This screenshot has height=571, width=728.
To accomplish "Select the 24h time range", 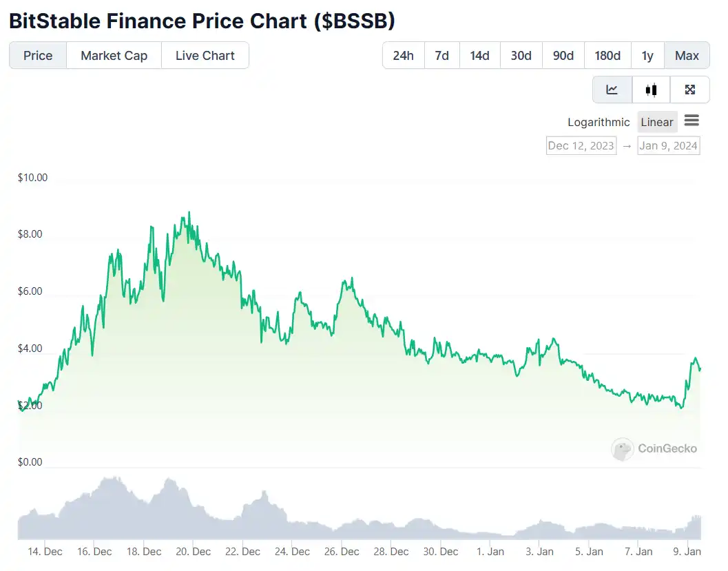I will (403, 56).
